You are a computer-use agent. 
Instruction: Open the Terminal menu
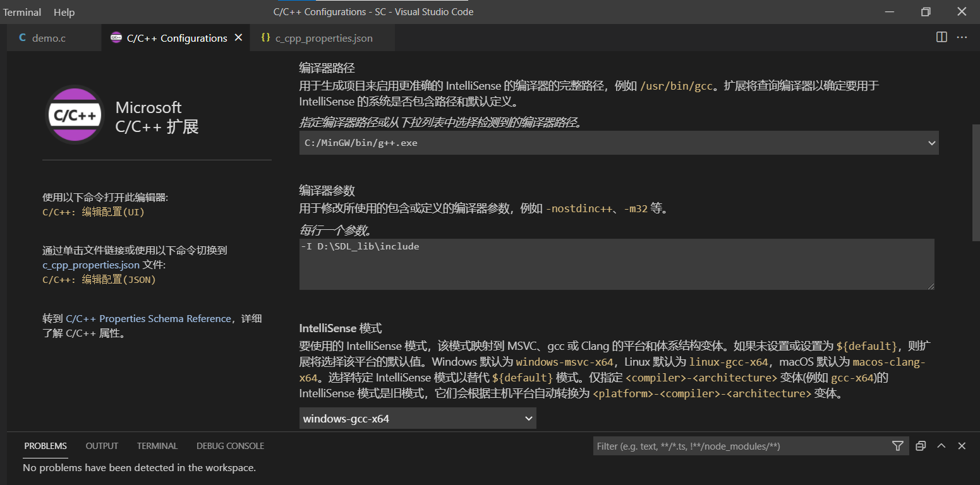click(22, 12)
